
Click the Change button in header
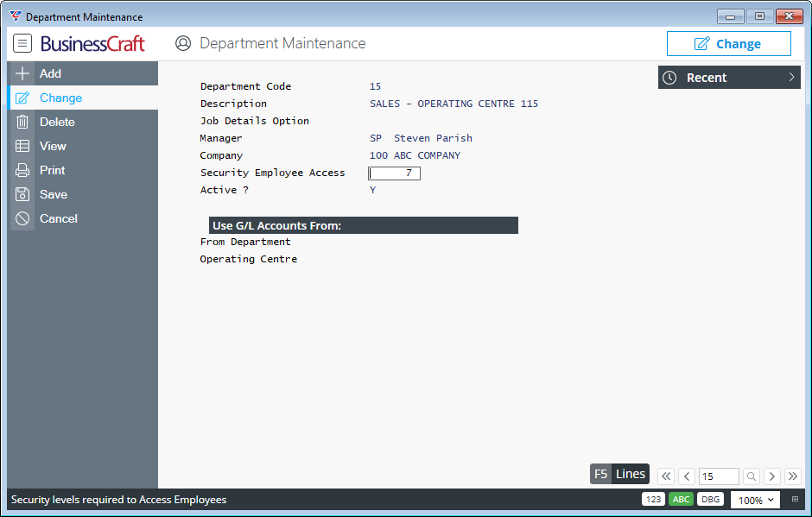coord(728,43)
